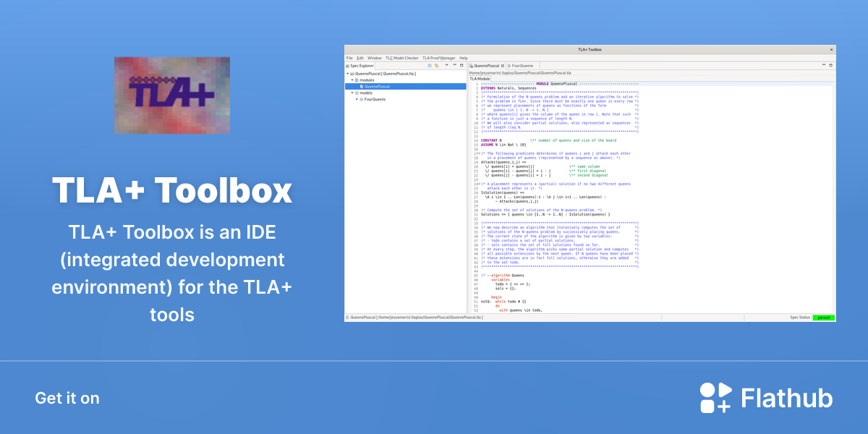Click the spec file path in the status bar
The height and width of the screenshot is (434, 868).
click(x=415, y=318)
